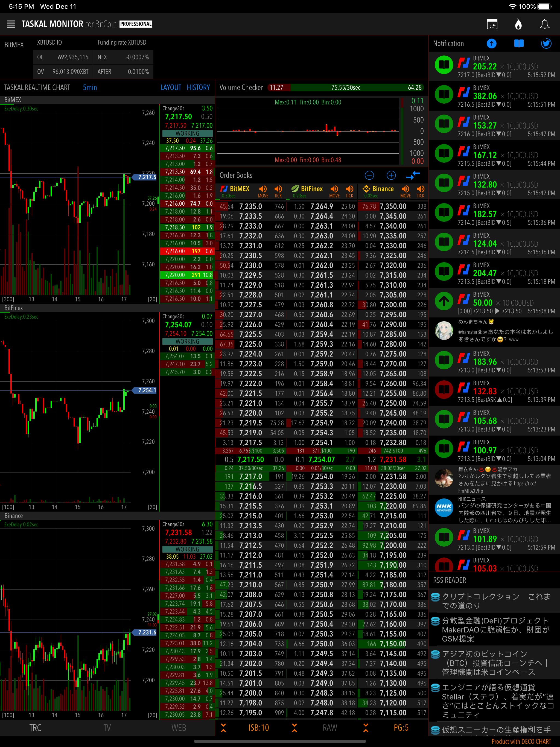Viewport: 560px width, 747px height.
Task: Toggle BitMEX MOVE sound
Action: (263, 191)
